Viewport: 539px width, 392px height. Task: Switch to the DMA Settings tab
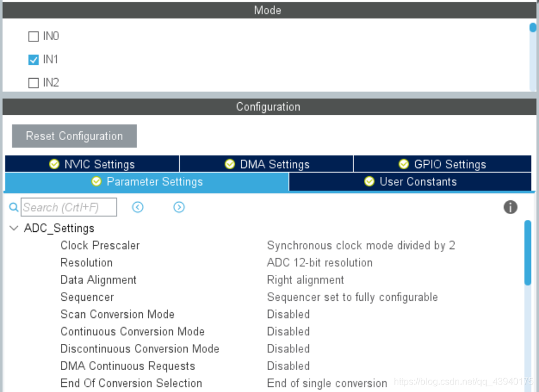coord(266,164)
